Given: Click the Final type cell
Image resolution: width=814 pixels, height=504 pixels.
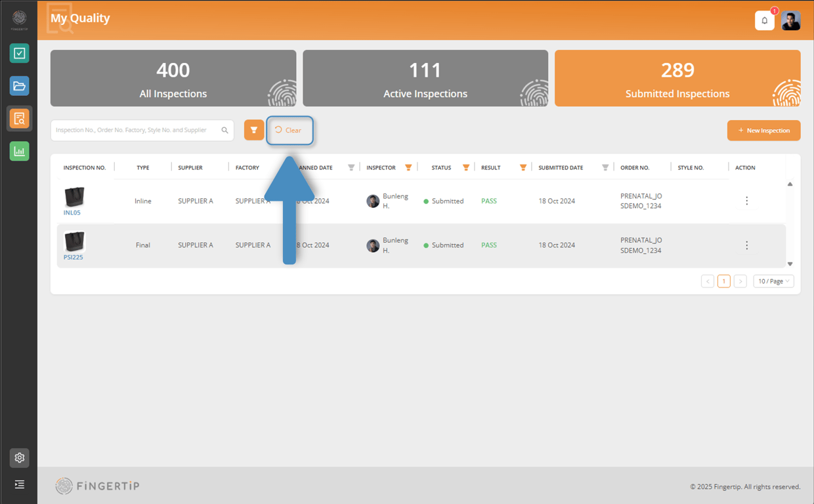Looking at the screenshot, I should [x=143, y=245].
